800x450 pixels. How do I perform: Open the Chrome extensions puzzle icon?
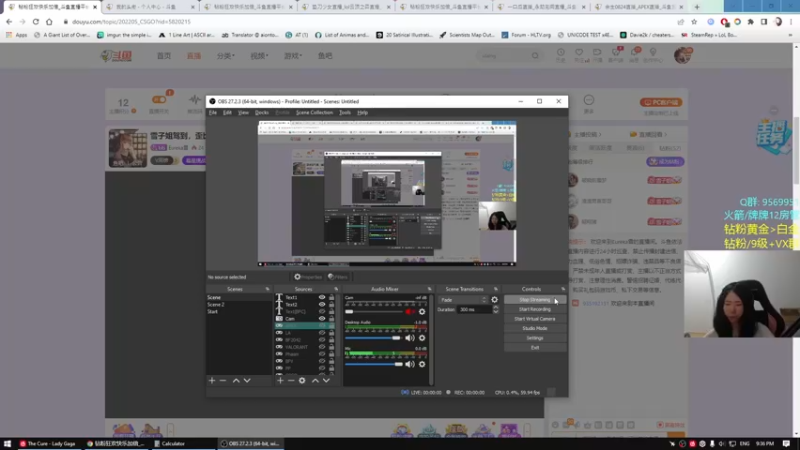tap(751, 22)
